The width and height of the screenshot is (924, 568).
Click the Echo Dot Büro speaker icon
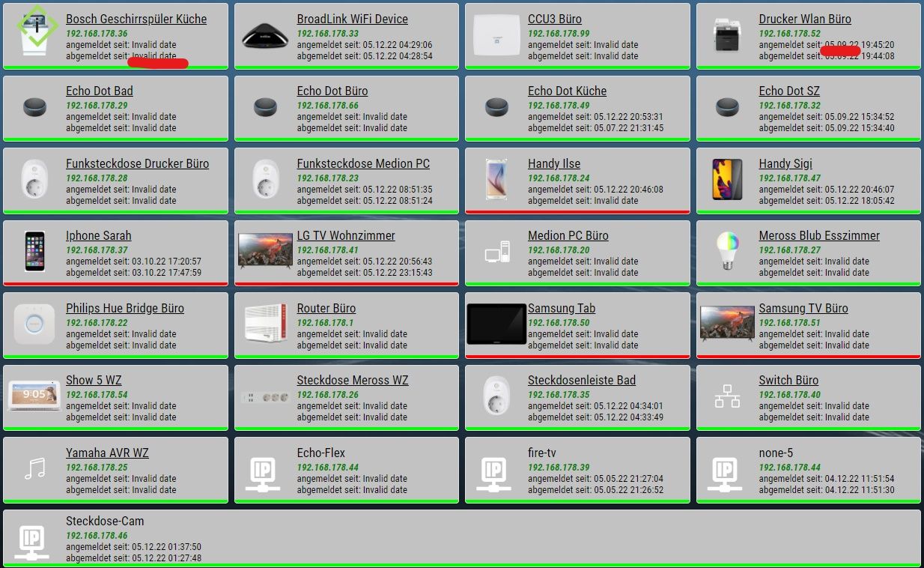tap(265, 107)
